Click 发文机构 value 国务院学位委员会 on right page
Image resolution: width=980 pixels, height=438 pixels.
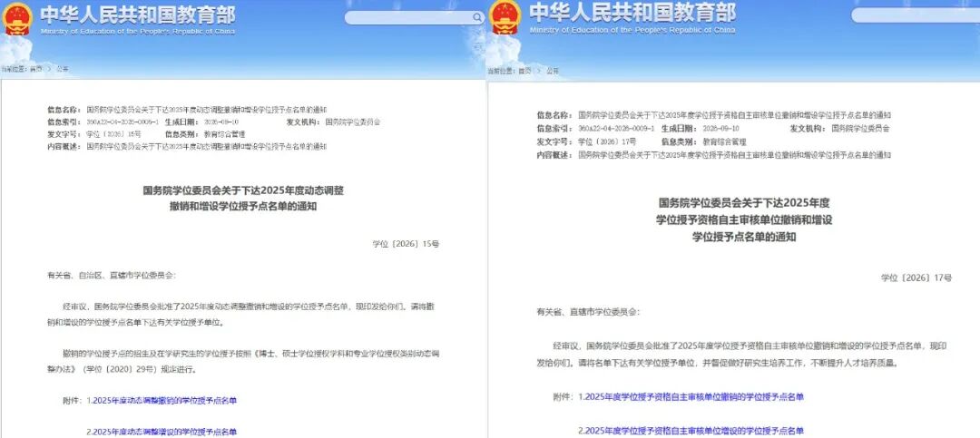[x=860, y=128]
